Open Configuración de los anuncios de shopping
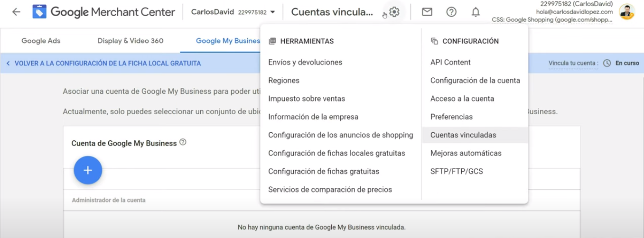The height and width of the screenshot is (238, 644). tap(341, 135)
